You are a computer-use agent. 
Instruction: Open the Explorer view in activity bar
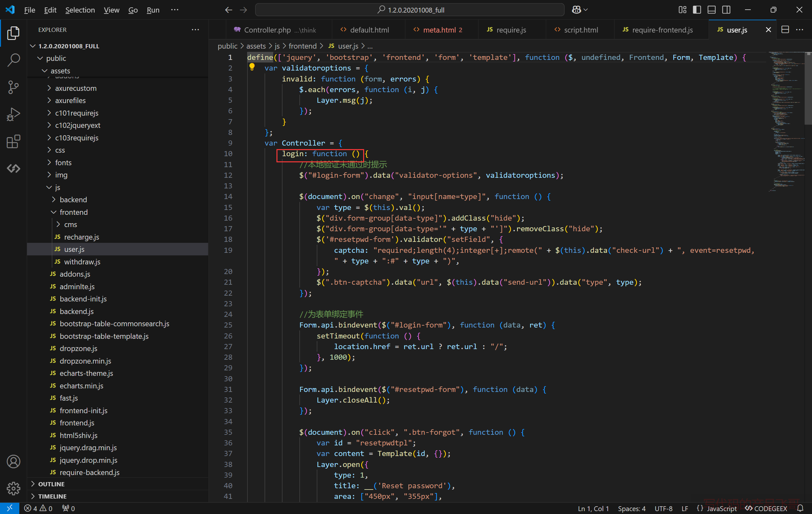(14, 33)
